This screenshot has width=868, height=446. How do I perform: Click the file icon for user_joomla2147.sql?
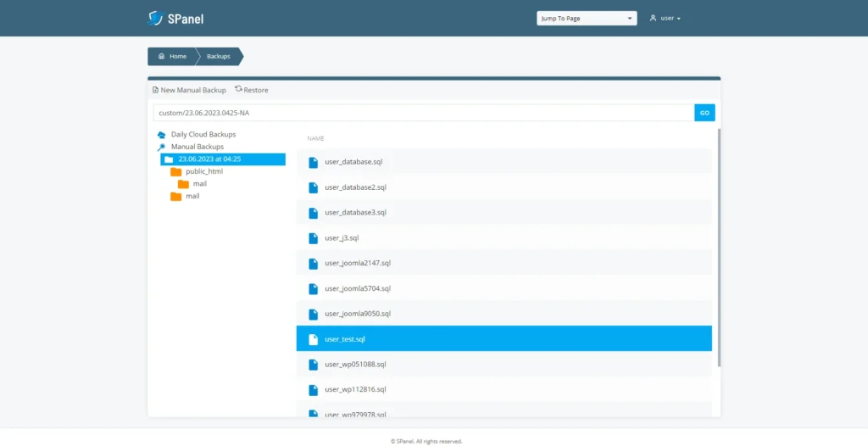tap(314, 264)
